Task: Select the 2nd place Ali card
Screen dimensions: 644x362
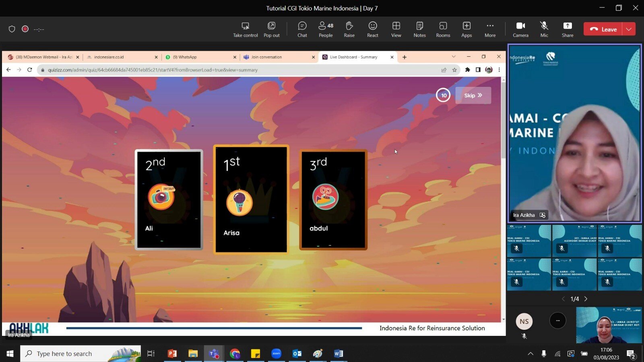Action: pos(169,200)
